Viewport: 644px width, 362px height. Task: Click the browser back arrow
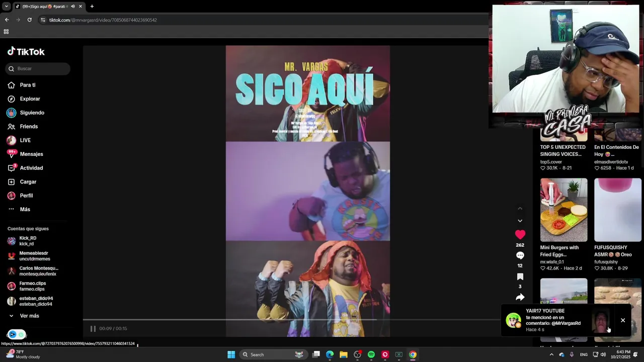coord(7,20)
